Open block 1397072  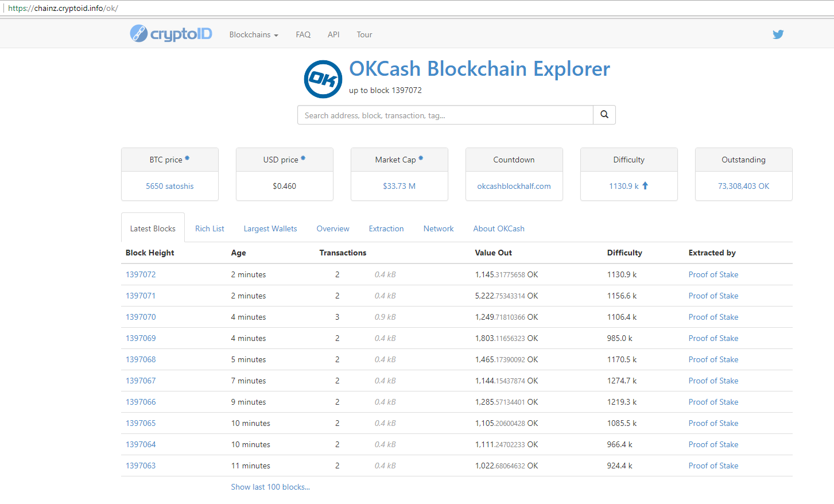click(x=141, y=274)
